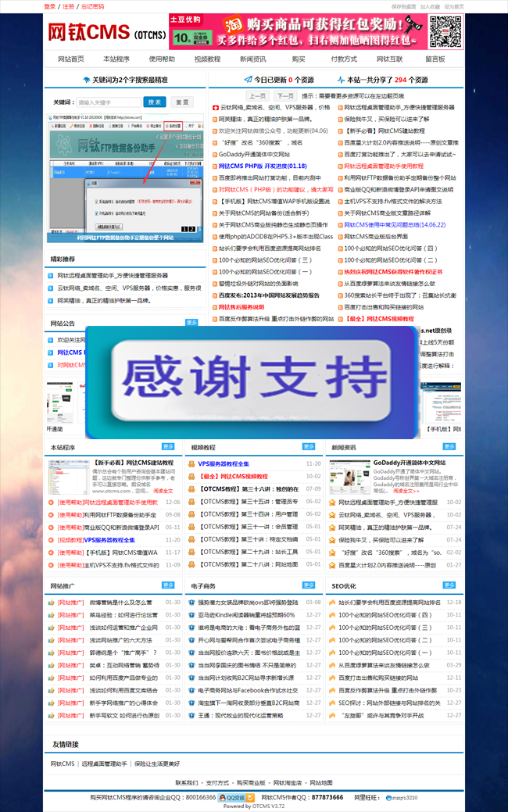
Task: Open article 网钛售后服务说明
Action: tap(241, 307)
